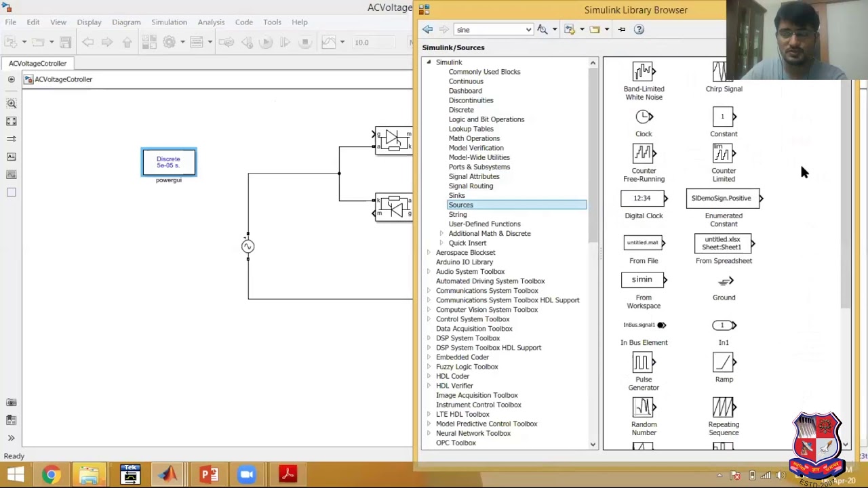
Task: Open Library Browser help
Action: (639, 29)
